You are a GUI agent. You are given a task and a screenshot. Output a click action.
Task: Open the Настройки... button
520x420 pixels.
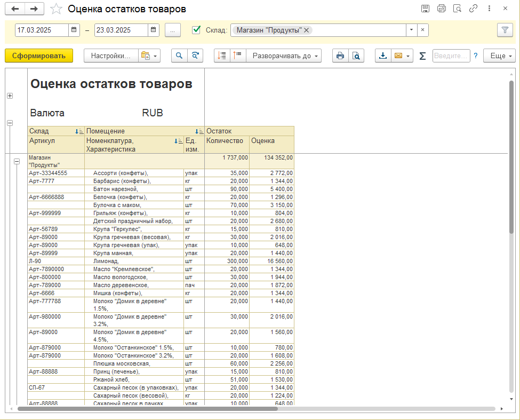(x=111, y=56)
